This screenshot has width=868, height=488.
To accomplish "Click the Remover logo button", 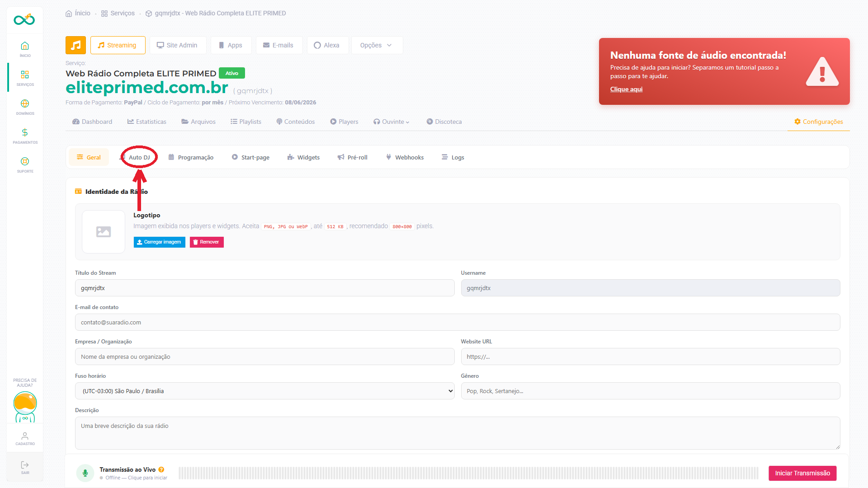I will click(207, 242).
